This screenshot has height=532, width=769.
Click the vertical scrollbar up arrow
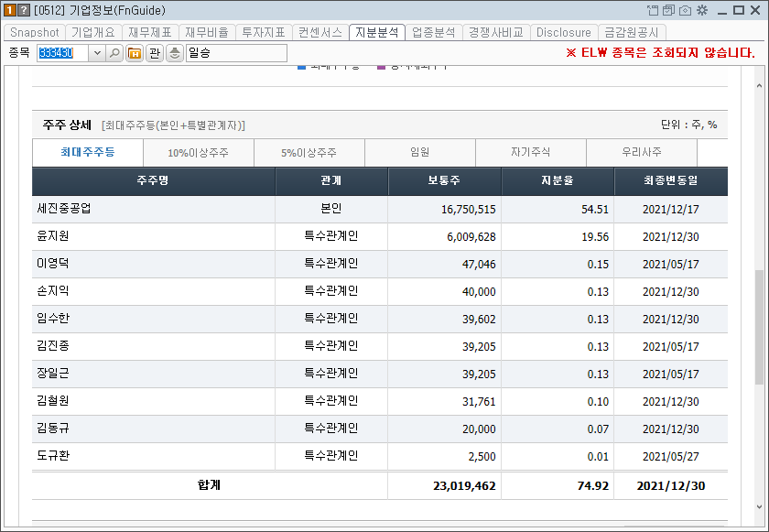[759, 85]
